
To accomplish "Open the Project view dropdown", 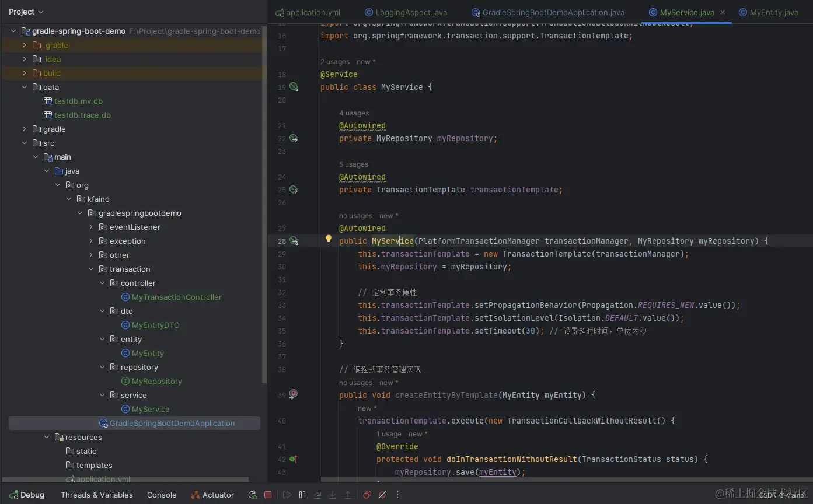I will tap(26, 12).
